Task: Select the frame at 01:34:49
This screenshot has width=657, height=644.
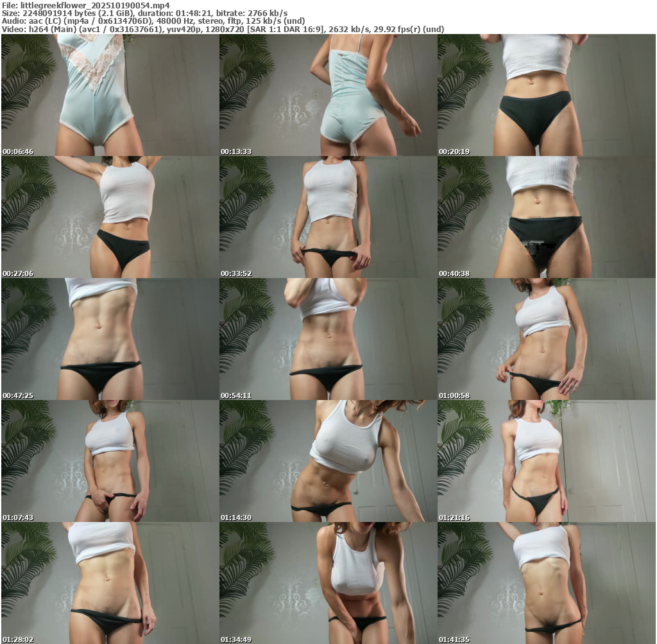Action: (x=328, y=583)
